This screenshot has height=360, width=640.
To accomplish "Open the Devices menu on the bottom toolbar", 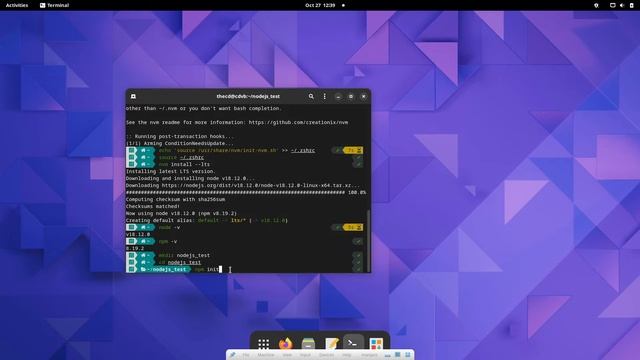I will pyautogui.click(x=326, y=355).
